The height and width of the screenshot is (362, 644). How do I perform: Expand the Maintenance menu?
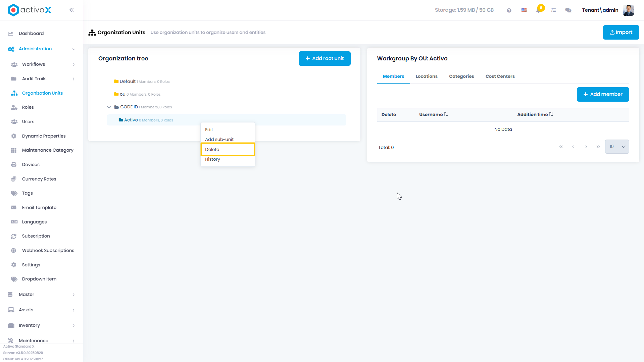coord(42,341)
